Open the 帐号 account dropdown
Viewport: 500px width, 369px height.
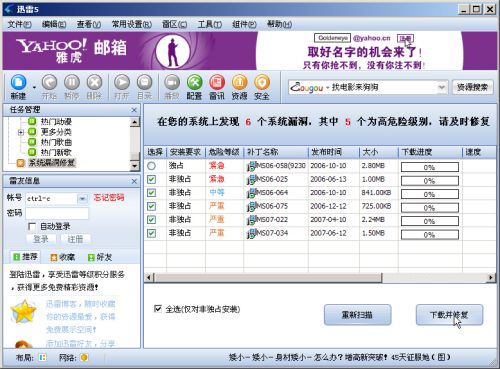pyautogui.click(x=82, y=199)
